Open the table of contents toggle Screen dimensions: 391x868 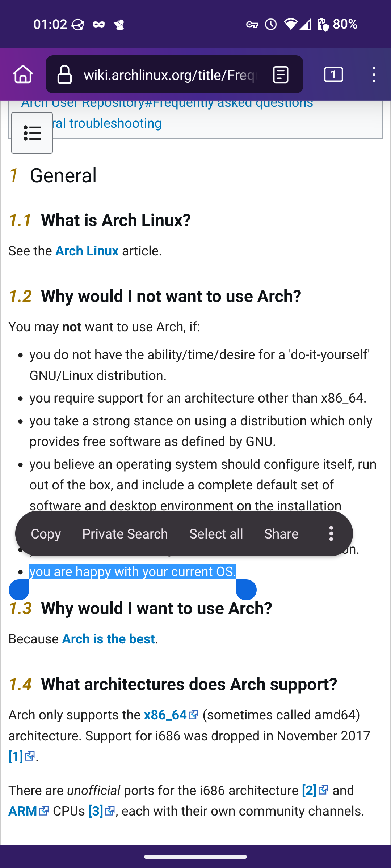coord(32,133)
